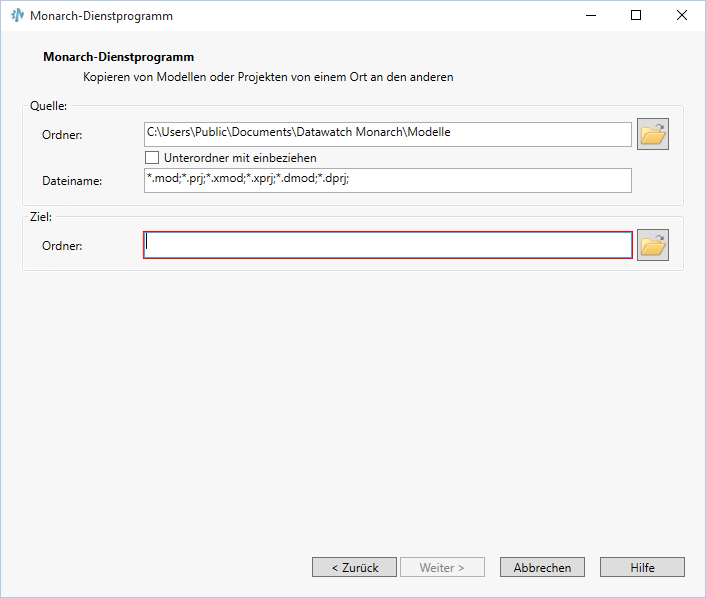Image resolution: width=706 pixels, height=598 pixels.
Task: Click the Monarch app icon in title bar
Action: tap(17, 16)
